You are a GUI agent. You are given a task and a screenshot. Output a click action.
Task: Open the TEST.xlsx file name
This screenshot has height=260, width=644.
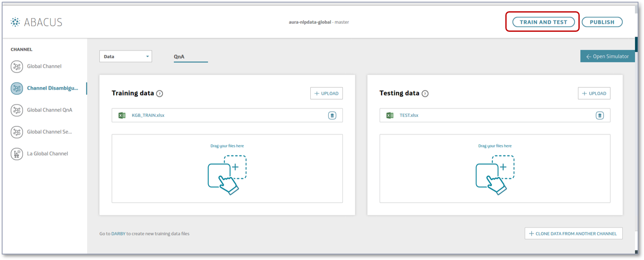pyautogui.click(x=409, y=115)
